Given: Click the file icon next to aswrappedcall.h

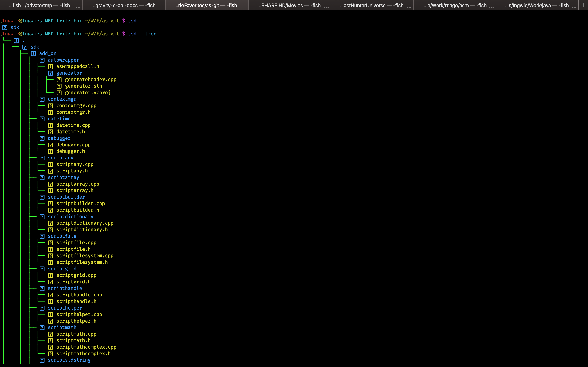Looking at the screenshot, I should pos(51,66).
